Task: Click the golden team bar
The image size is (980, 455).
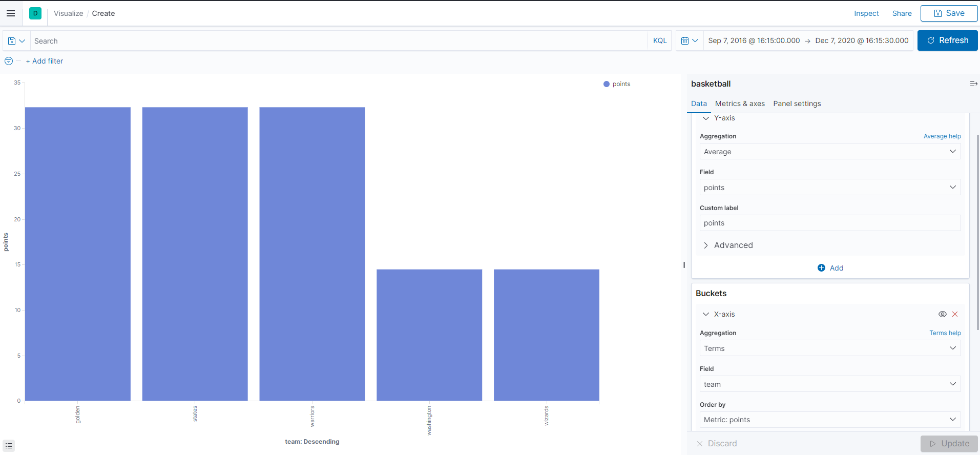Action: click(78, 254)
